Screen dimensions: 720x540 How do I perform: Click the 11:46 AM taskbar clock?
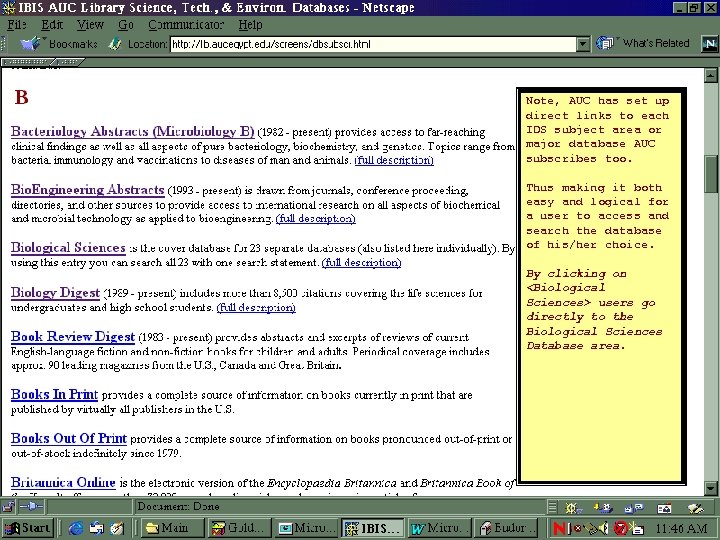681,529
